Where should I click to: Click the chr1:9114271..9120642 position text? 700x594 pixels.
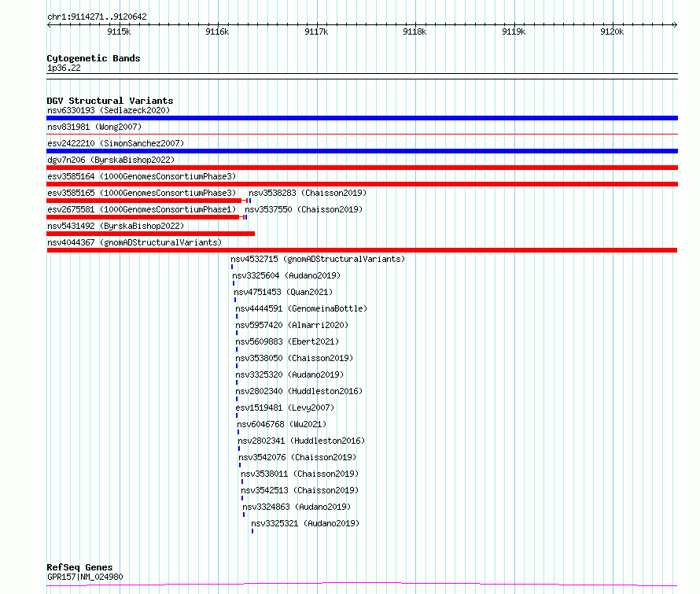click(x=97, y=17)
